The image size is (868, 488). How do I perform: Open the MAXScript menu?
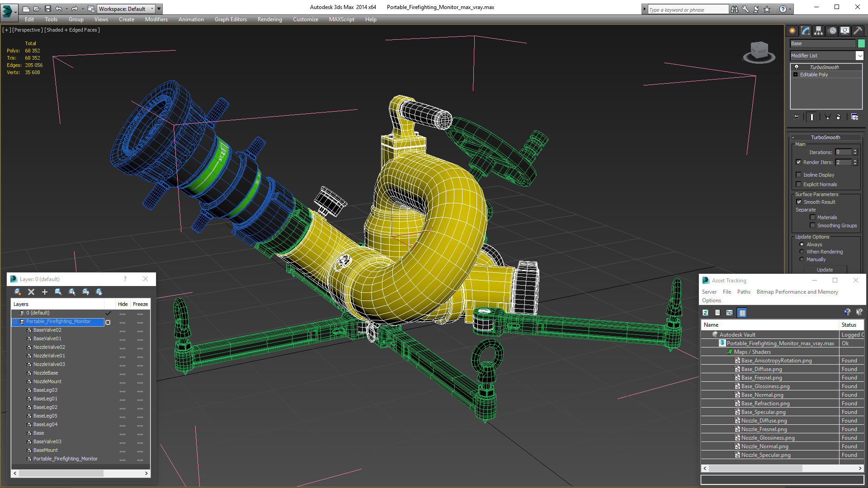[x=341, y=19]
